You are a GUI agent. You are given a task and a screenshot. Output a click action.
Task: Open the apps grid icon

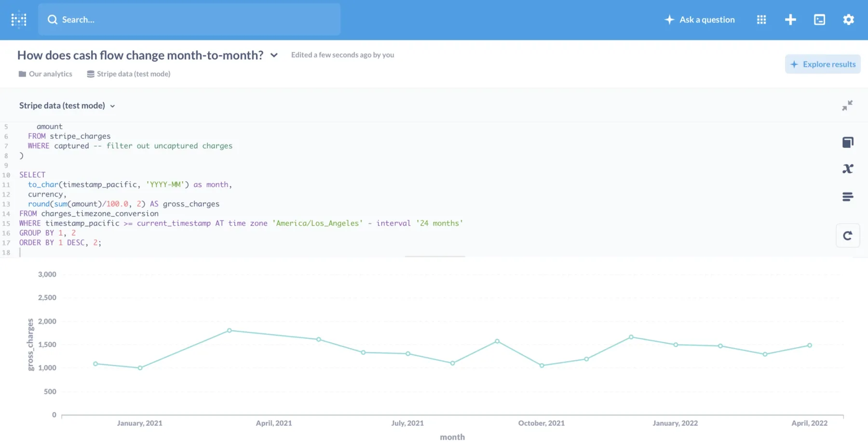click(x=761, y=20)
